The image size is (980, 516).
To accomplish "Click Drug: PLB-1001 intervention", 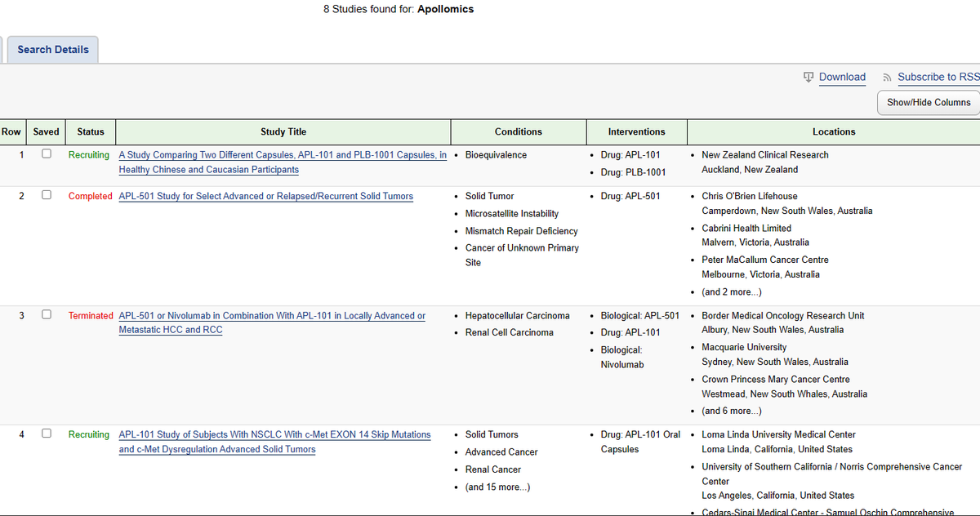I will (633, 172).
